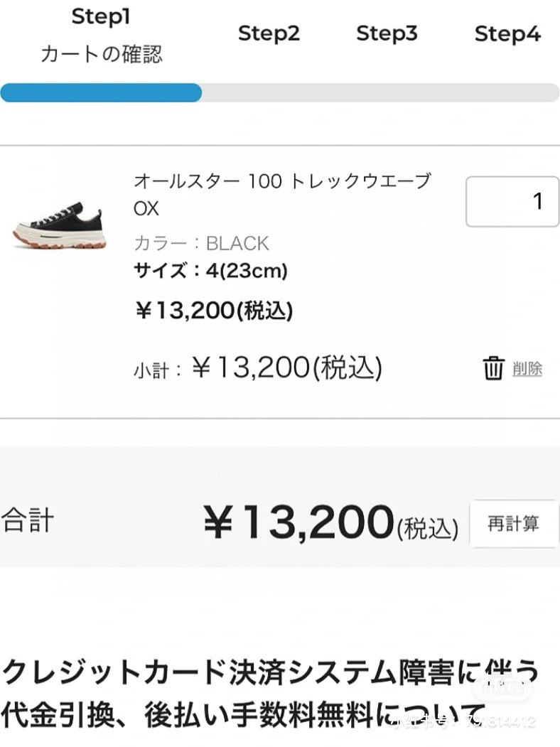Click the 削除 link to remove item
This screenshot has width=560, height=747.
pos(527,369)
